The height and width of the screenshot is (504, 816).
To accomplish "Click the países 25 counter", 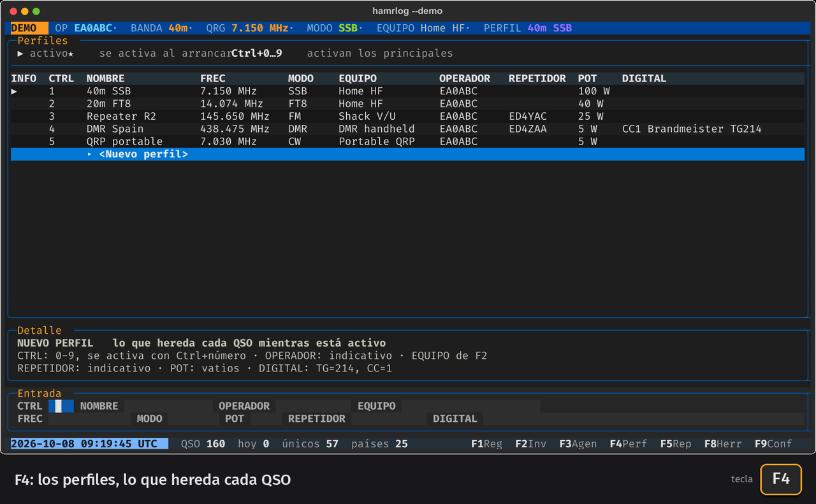I will coord(379,443).
